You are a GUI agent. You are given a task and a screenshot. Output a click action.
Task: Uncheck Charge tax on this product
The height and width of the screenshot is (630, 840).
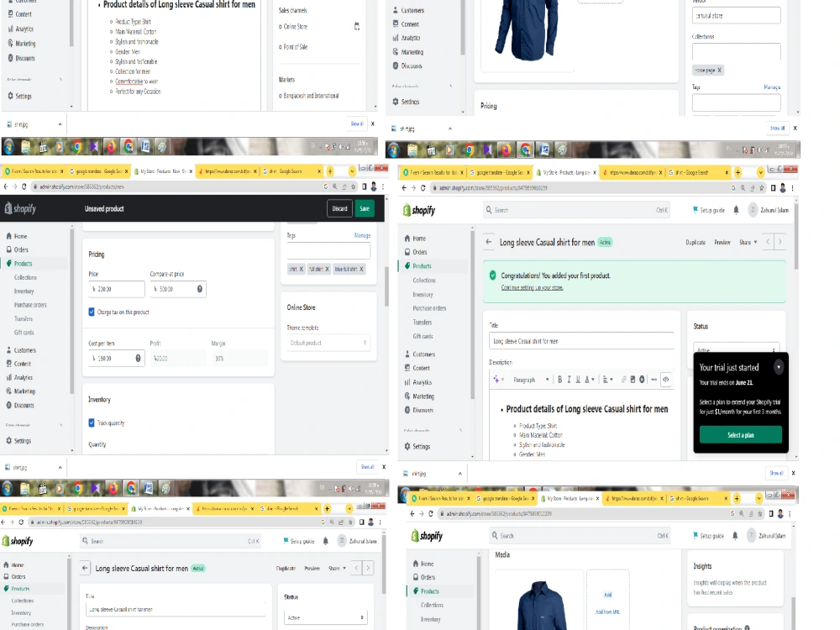pyautogui.click(x=92, y=312)
